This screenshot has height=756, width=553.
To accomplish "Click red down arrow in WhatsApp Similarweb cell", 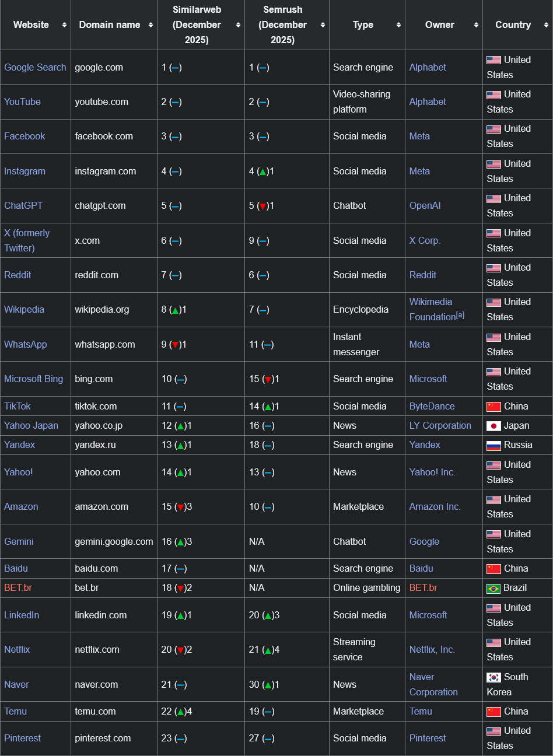I will tap(175, 345).
